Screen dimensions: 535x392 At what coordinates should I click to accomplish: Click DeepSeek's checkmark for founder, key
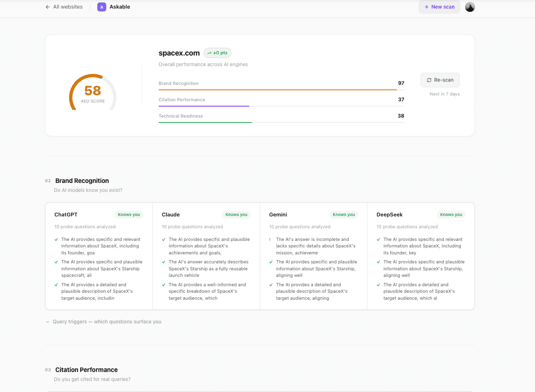coord(378,240)
